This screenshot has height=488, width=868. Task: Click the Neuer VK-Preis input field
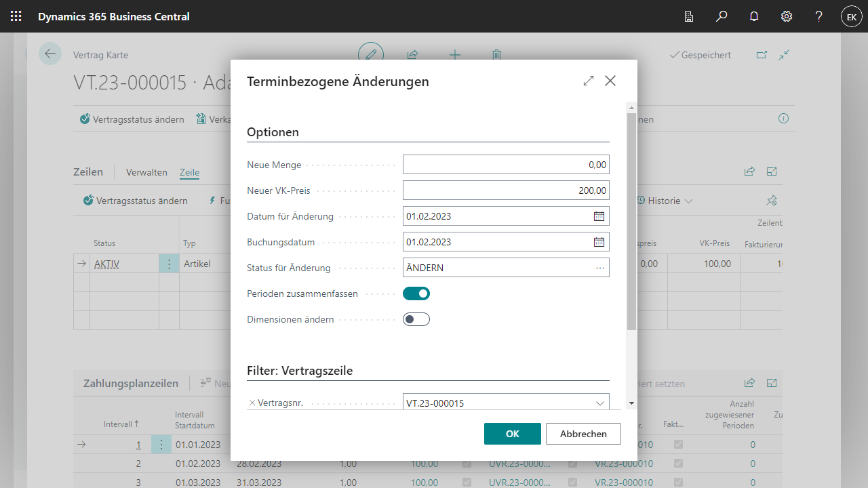coord(505,190)
